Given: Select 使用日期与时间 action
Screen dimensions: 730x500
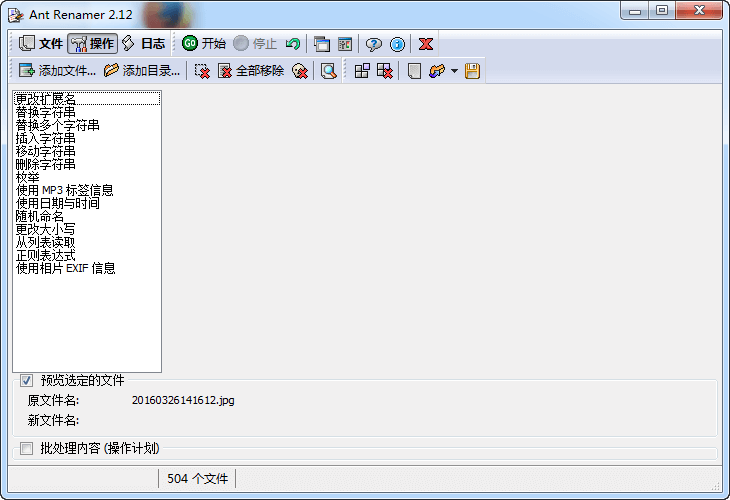Looking at the screenshot, I should [87, 203].
